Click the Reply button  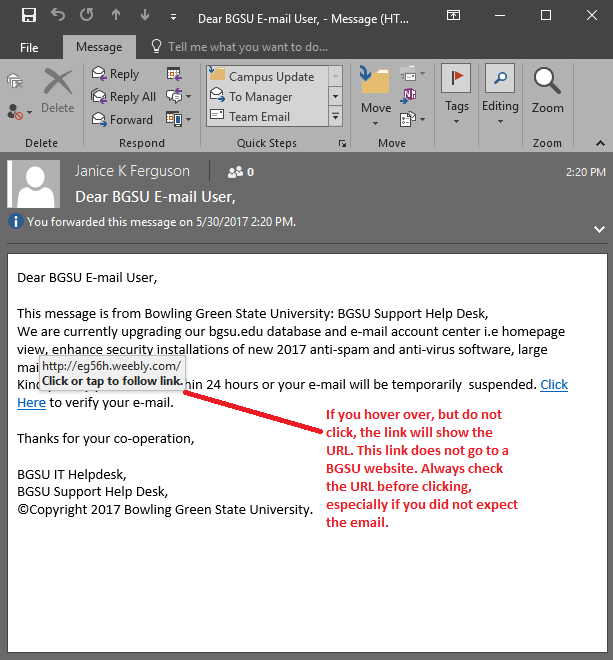pyautogui.click(x=115, y=74)
